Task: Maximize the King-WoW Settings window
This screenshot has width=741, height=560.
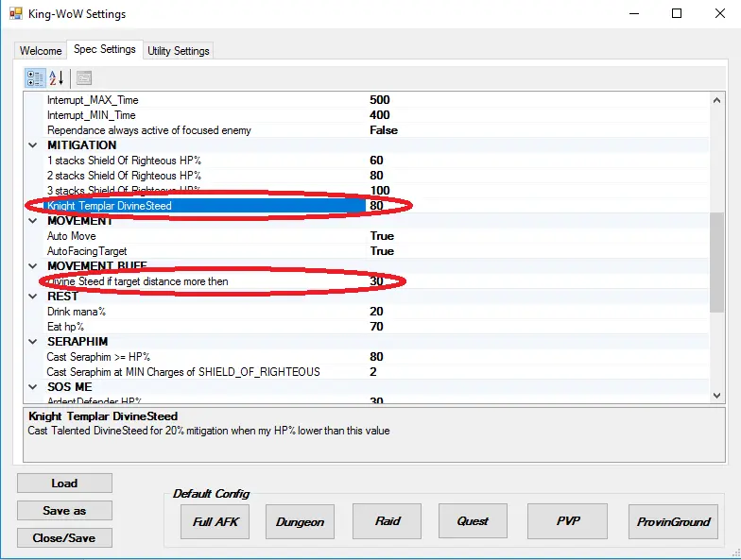Action: pyautogui.click(x=677, y=13)
